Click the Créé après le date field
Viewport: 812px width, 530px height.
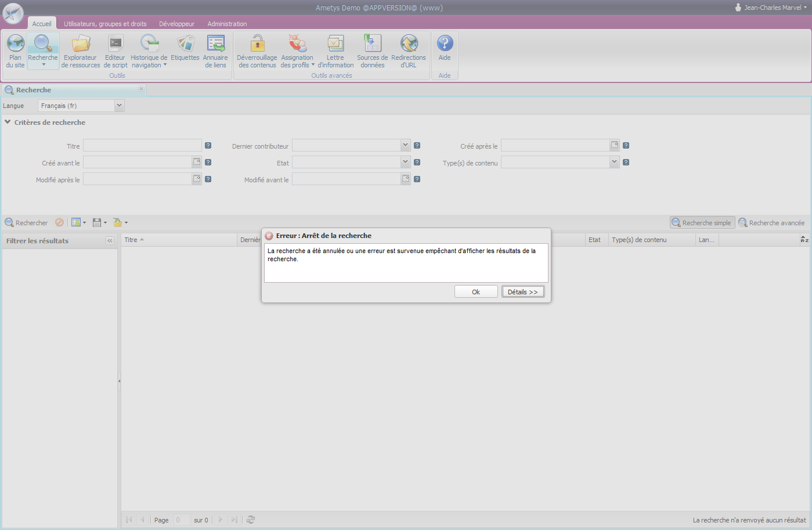[555, 145]
